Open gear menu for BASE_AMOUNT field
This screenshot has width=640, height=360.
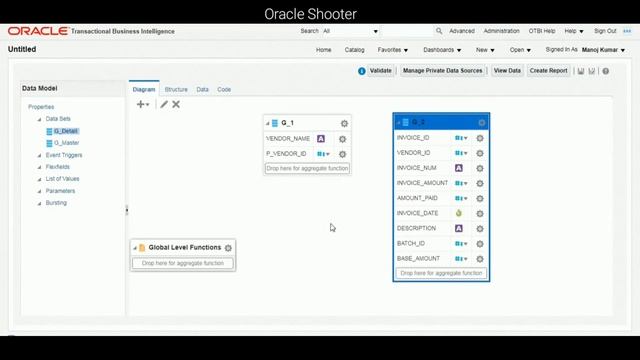480,259
